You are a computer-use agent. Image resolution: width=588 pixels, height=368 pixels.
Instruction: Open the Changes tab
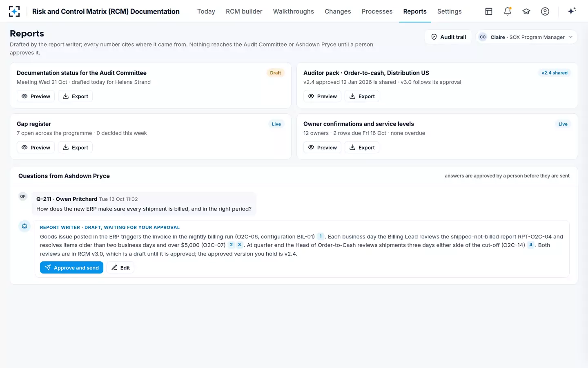[x=338, y=11]
